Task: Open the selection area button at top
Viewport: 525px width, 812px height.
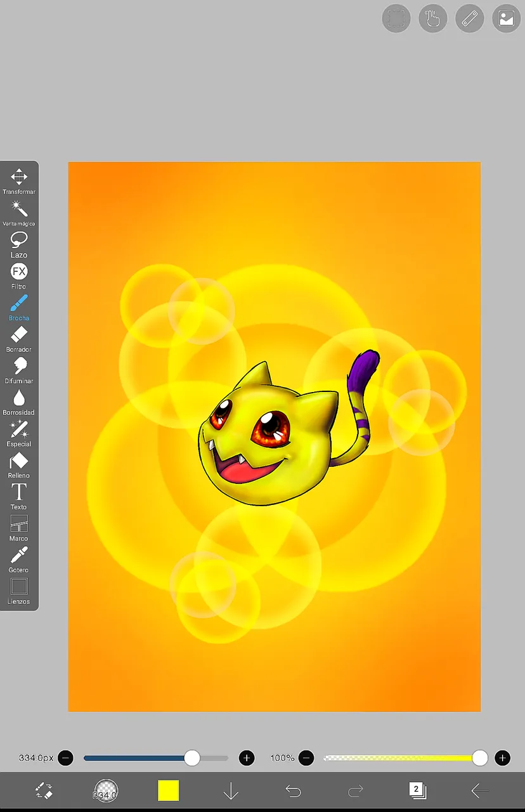Action: tap(396, 18)
